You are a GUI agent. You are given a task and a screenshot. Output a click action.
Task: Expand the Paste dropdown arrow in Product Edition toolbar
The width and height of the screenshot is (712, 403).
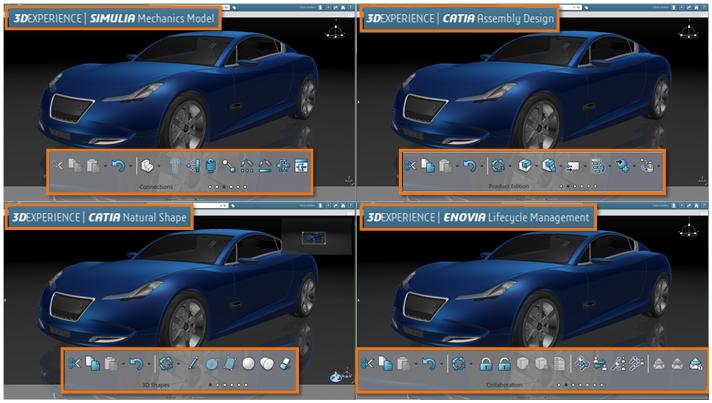tap(455, 166)
